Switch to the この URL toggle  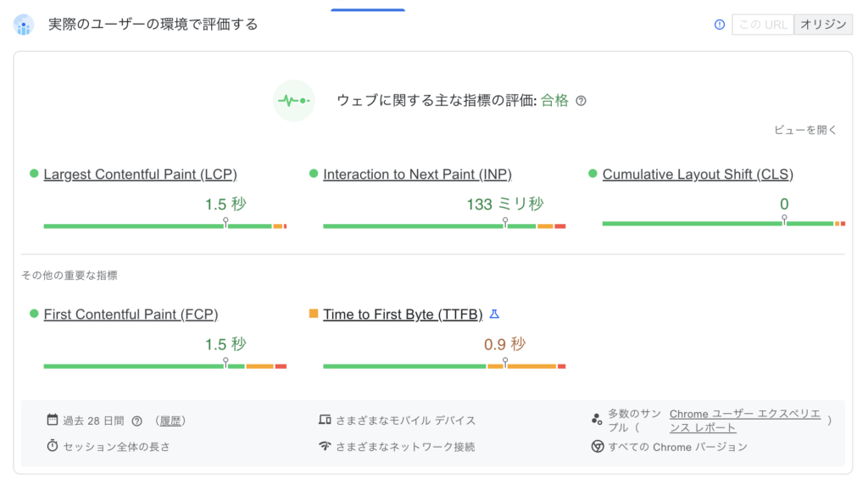point(763,25)
